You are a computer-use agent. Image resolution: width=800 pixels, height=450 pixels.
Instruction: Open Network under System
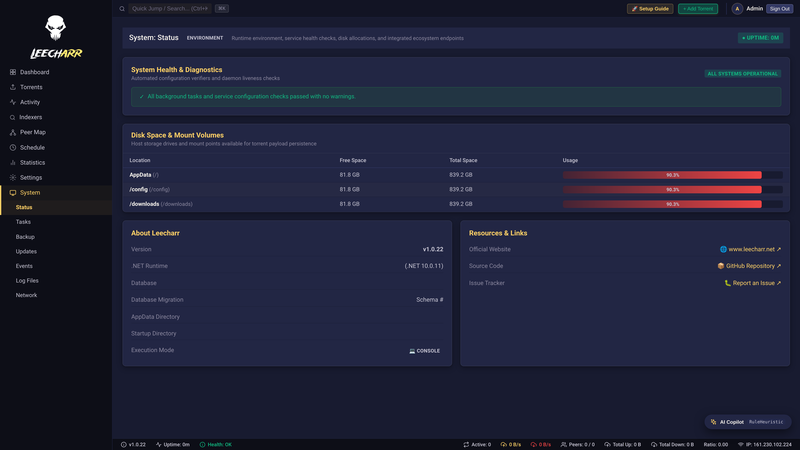click(56, 295)
